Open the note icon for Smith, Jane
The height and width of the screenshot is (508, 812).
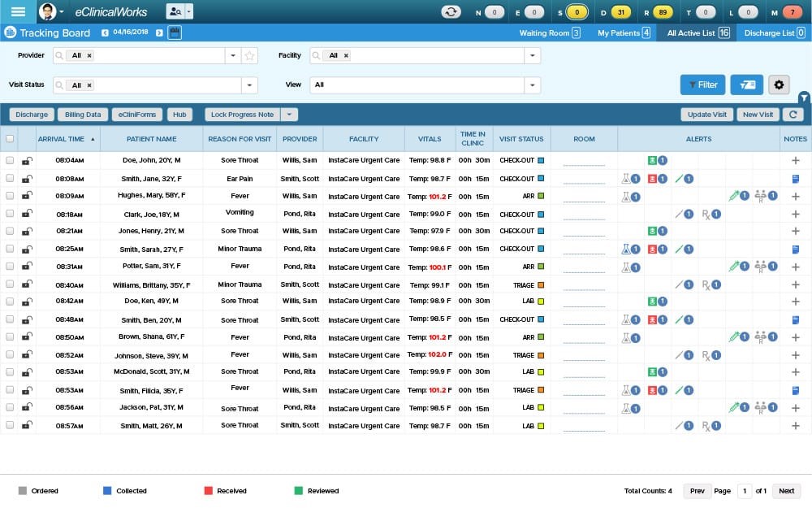[796, 179]
